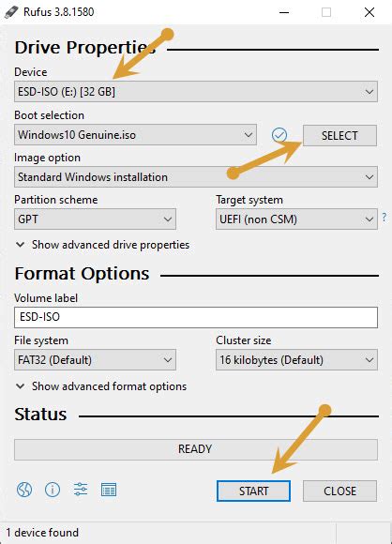Click the Rufus USB icon in title bar

coord(11,12)
